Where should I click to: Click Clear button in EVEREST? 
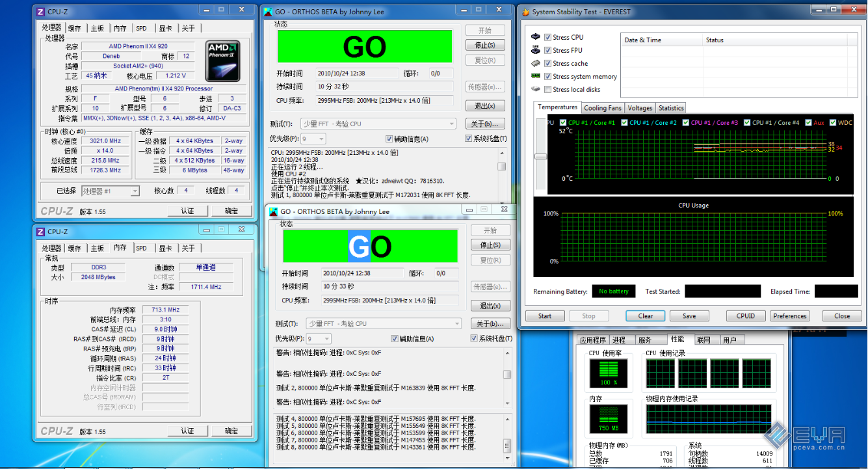[x=646, y=316]
